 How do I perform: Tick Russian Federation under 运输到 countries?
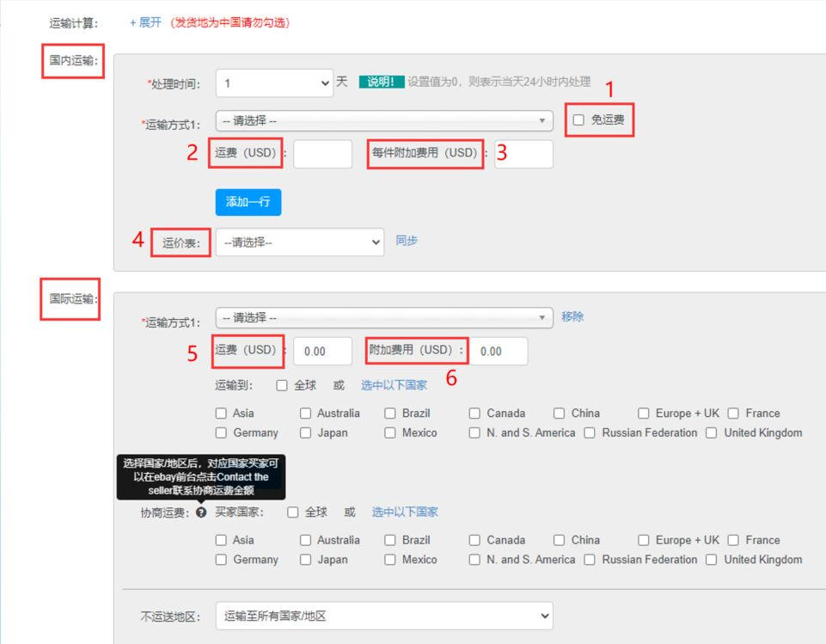pos(590,432)
